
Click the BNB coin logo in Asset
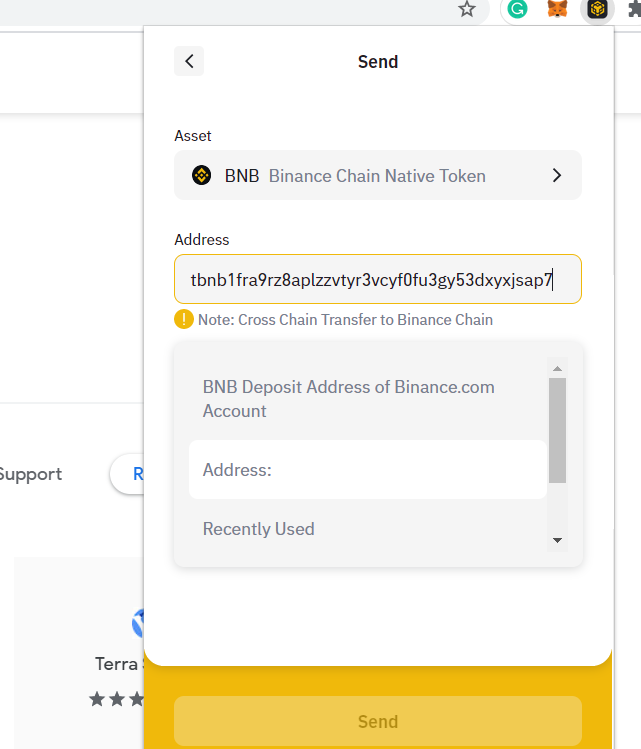[x=202, y=175]
